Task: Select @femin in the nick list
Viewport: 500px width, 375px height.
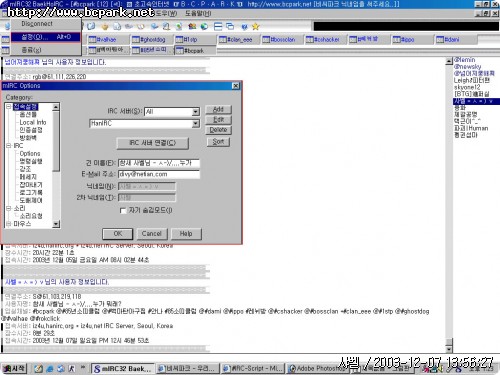Action: point(465,60)
